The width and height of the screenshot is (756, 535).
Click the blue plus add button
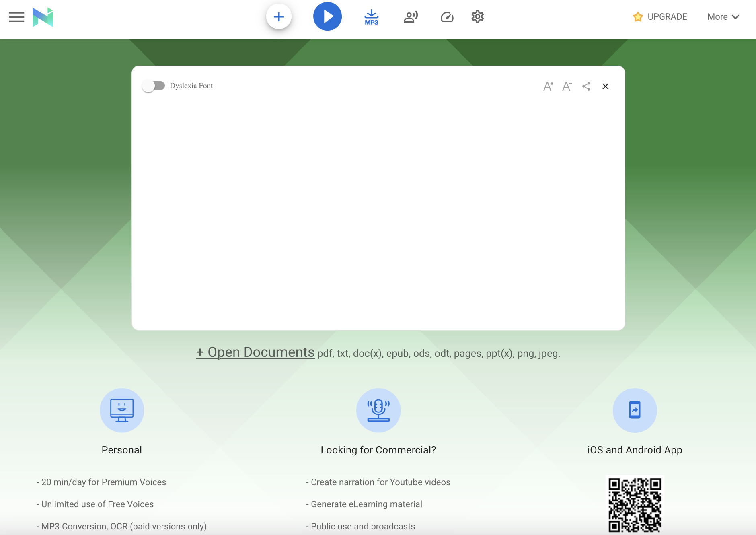pyautogui.click(x=279, y=17)
